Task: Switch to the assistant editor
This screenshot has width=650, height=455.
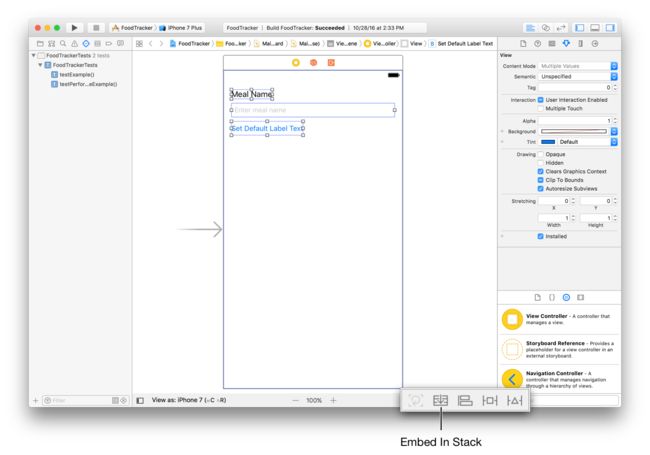Action: coord(546,28)
